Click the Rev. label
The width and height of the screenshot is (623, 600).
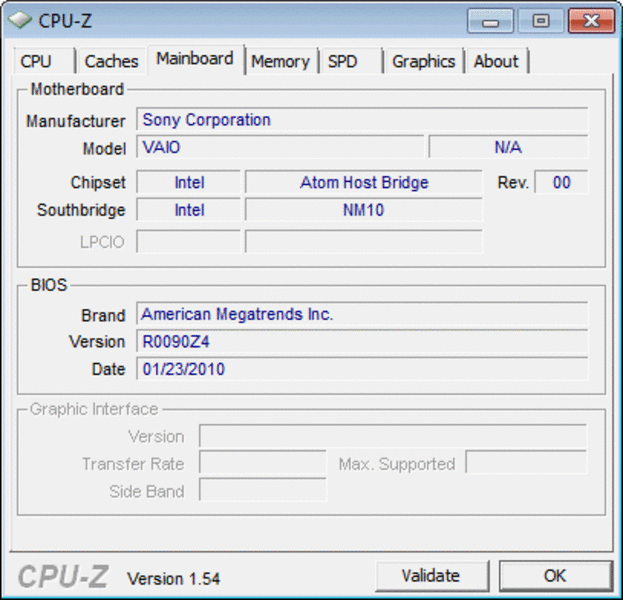pos(513,183)
